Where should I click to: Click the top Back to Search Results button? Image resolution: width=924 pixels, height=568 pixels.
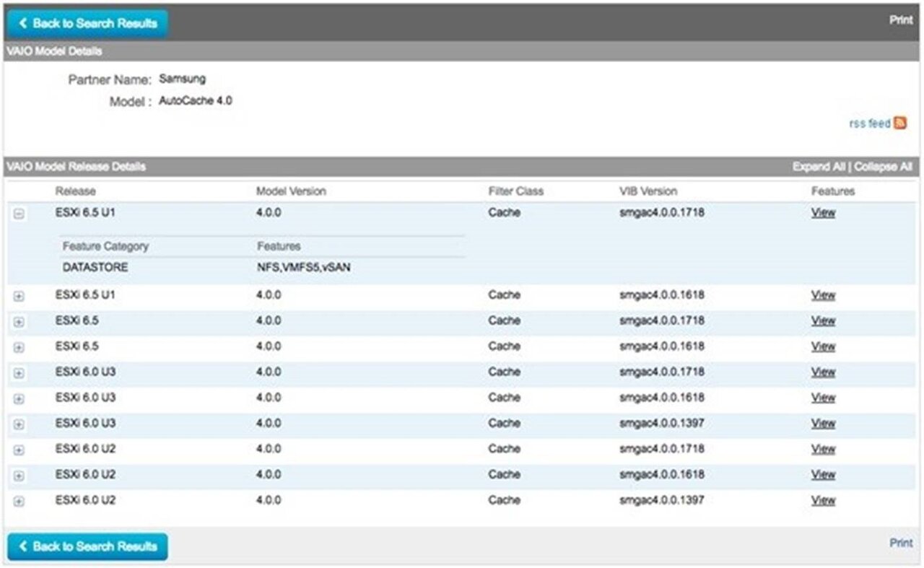click(x=87, y=23)
